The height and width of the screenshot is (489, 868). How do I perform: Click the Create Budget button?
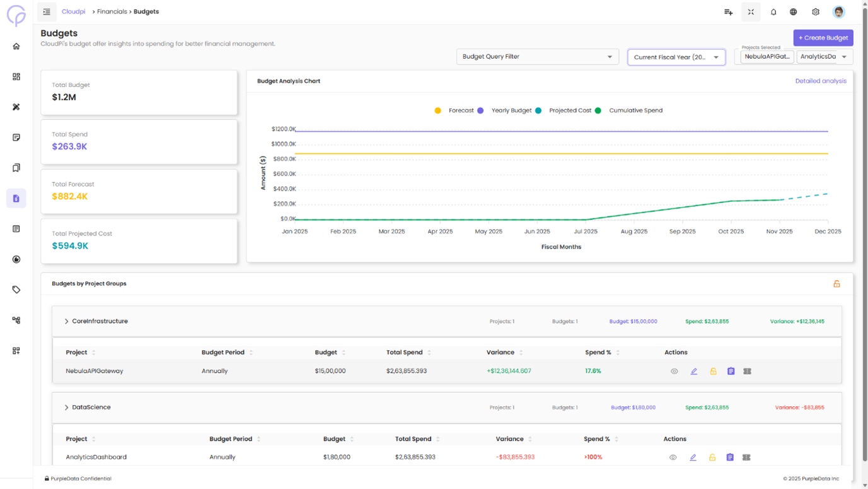tap(823, 37)
